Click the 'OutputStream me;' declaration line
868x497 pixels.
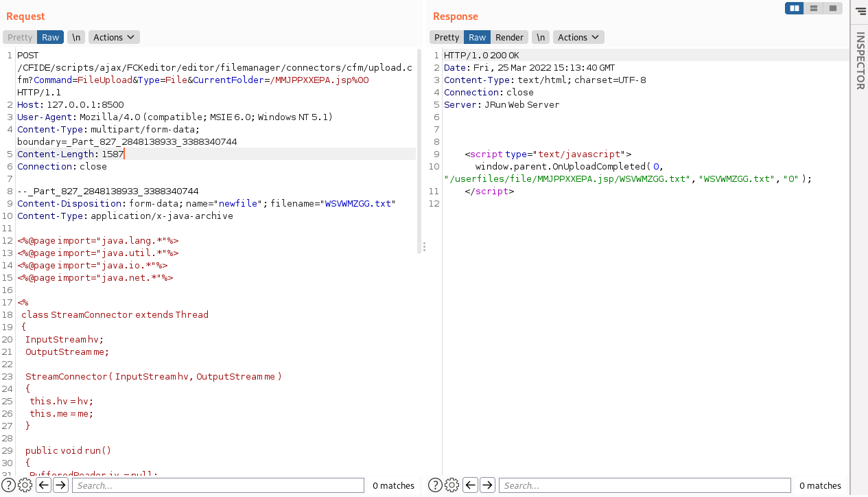(67, 351)
